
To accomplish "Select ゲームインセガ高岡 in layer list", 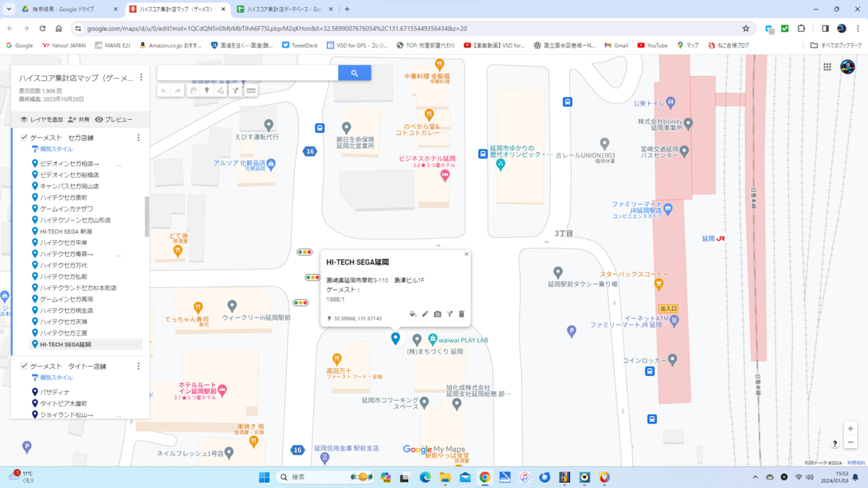I will pyautogui.click(x=67, y=299).
